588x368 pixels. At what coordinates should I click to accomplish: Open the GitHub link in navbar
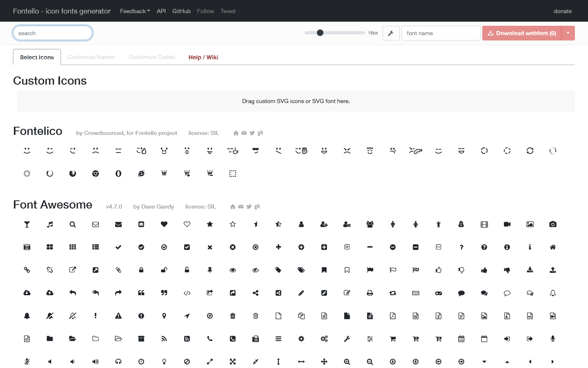coord(181,11)
